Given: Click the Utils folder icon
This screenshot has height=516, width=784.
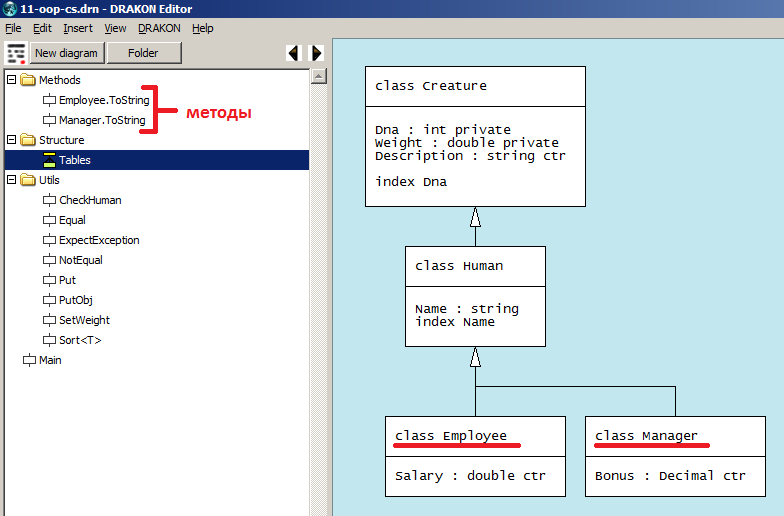Looking at the screenshot, I should (28, 180).
